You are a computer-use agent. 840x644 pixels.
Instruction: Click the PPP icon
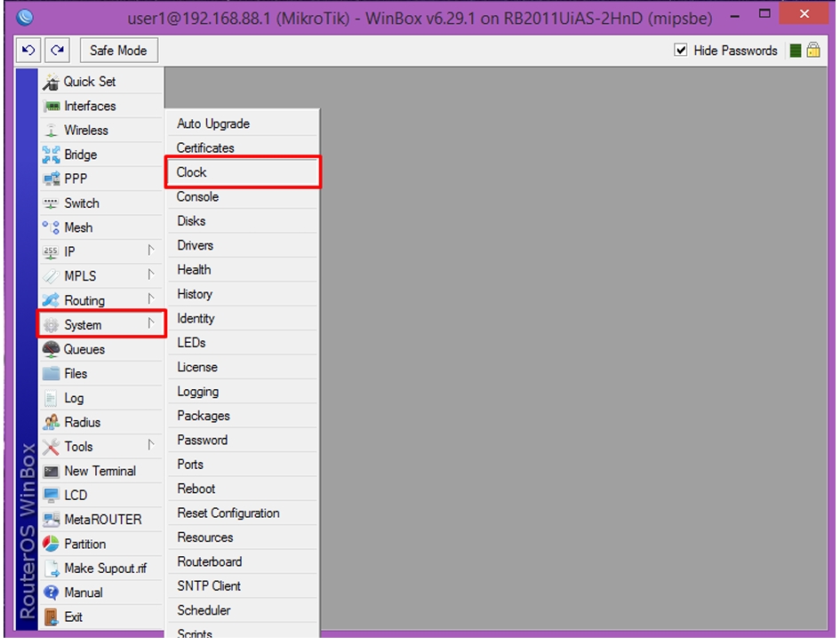tap(52, 179)
